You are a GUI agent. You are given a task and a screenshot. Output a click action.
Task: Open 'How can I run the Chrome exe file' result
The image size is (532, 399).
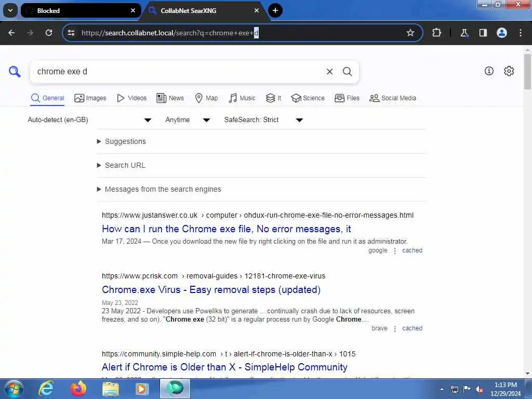[x=227, y=229]
